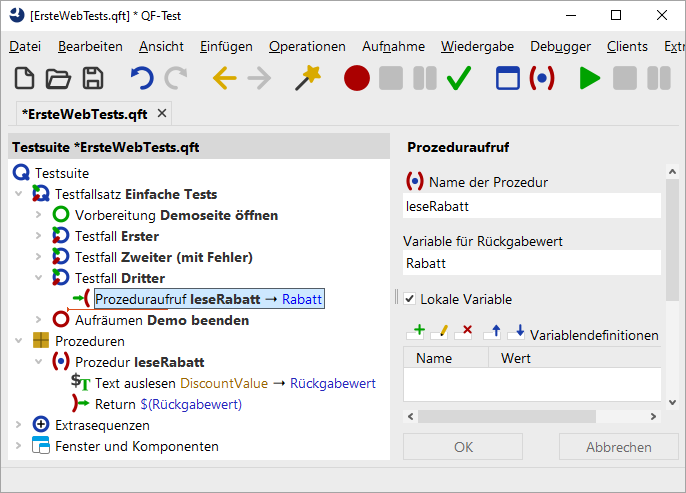The image size is (686, 493).
Task: Move variable down with blue arrow
Action: [x=516, y=332]
